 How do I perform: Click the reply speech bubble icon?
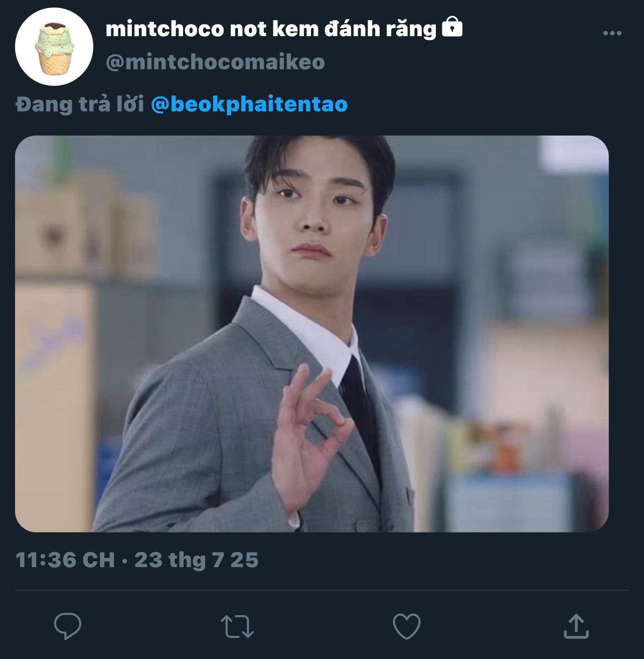point(68,626)
